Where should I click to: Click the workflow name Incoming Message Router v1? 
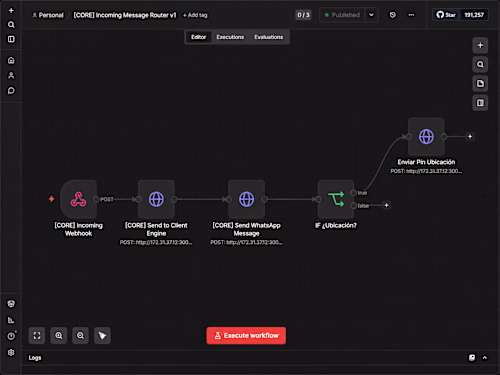point(125,15)
